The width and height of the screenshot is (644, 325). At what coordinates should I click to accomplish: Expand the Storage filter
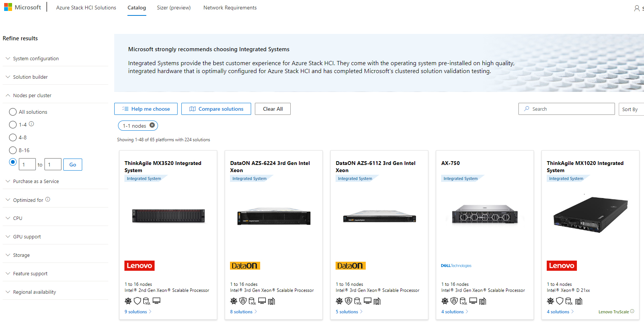[55, 255]
